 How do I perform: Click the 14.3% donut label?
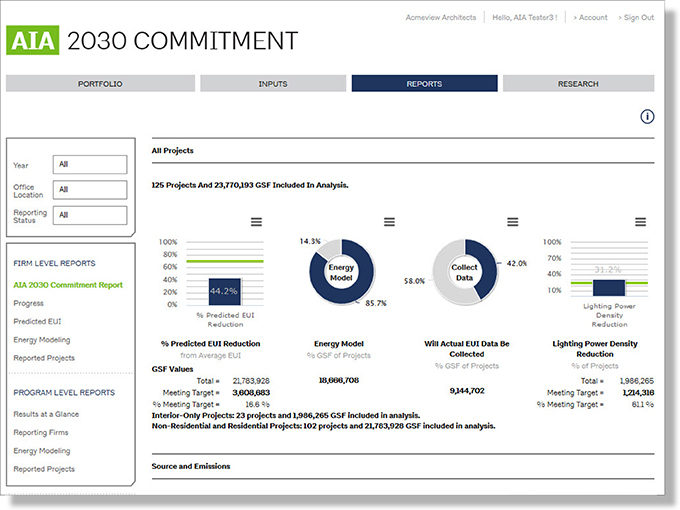(x=310, y=241)
